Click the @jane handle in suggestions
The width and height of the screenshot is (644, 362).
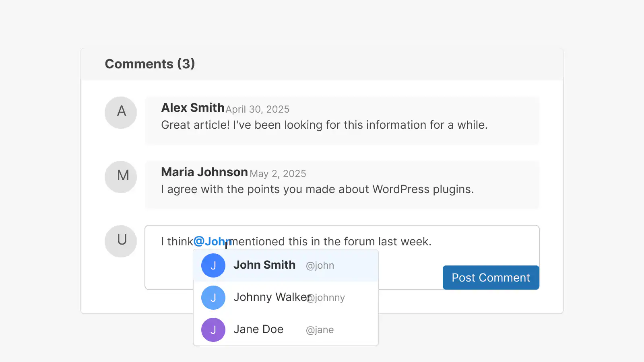[320, 330]
